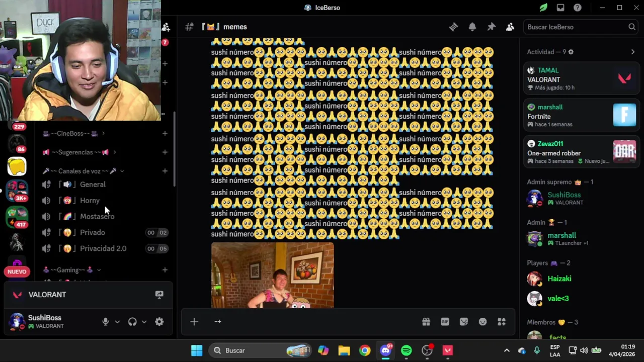This screenshot has width=644, height=362.
Task: Open the Inbox icon in title bar
Action: pos(560,8)
